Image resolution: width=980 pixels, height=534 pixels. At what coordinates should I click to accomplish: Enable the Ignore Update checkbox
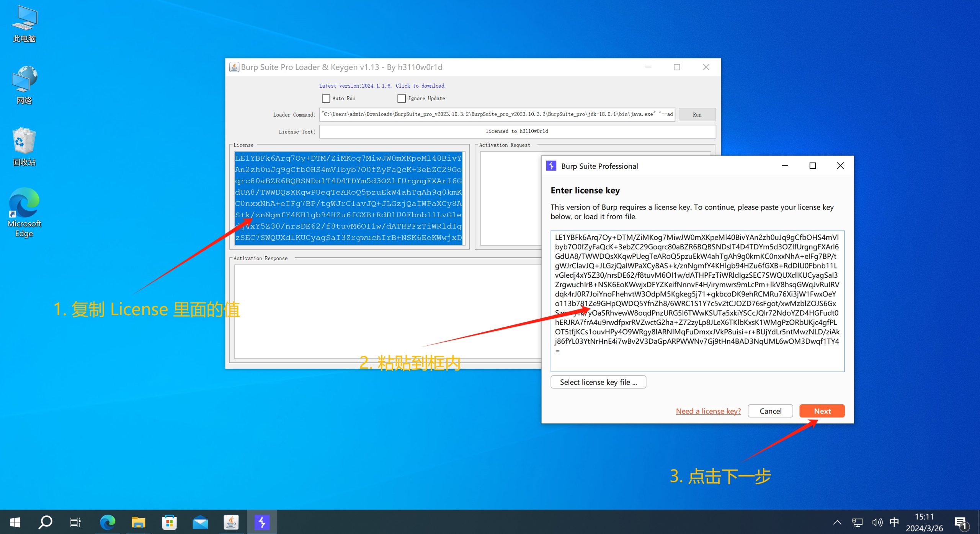click(402, 98)
